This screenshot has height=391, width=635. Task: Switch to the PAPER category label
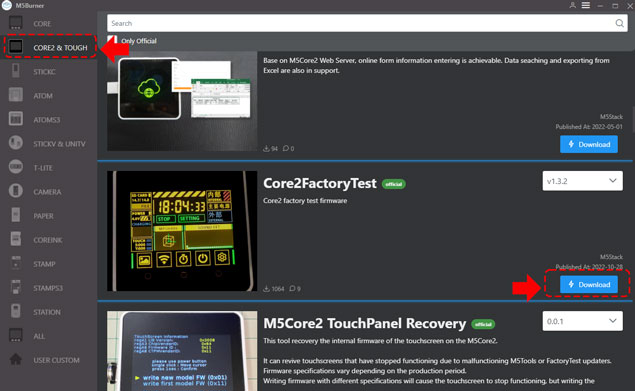tap(43, 216)
